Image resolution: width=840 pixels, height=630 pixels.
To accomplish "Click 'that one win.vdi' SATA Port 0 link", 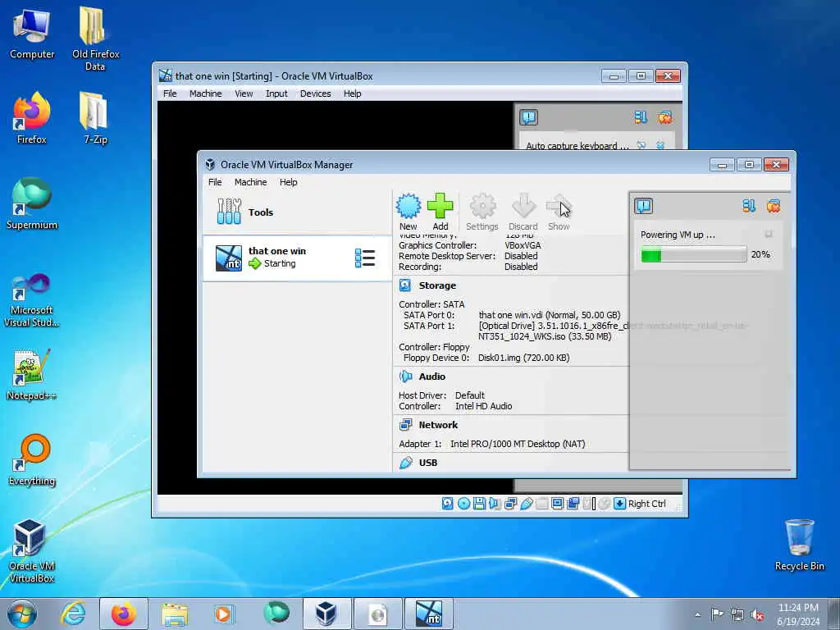I will tap(549, 315).
